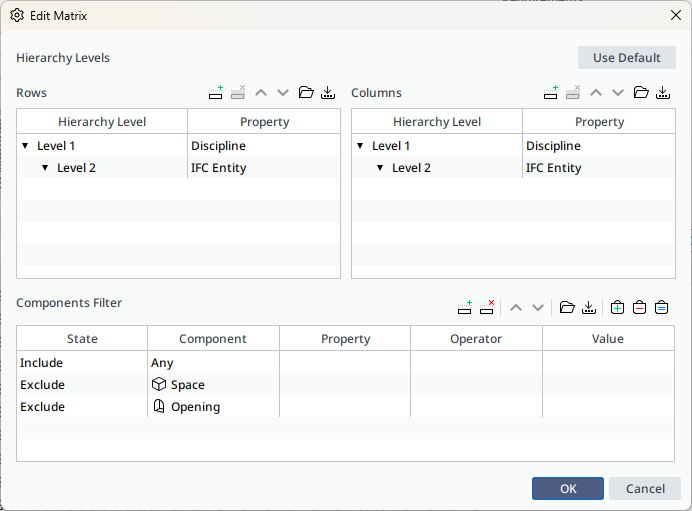Select the Opening component cell
Viewport: 692px width, 511px height.
click(213, 406)
